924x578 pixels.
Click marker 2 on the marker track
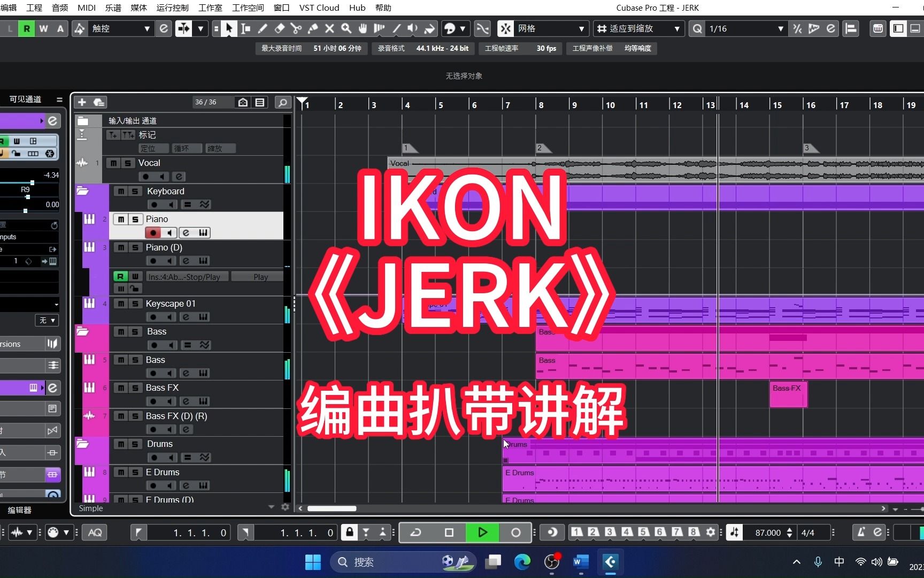(543, 148)
